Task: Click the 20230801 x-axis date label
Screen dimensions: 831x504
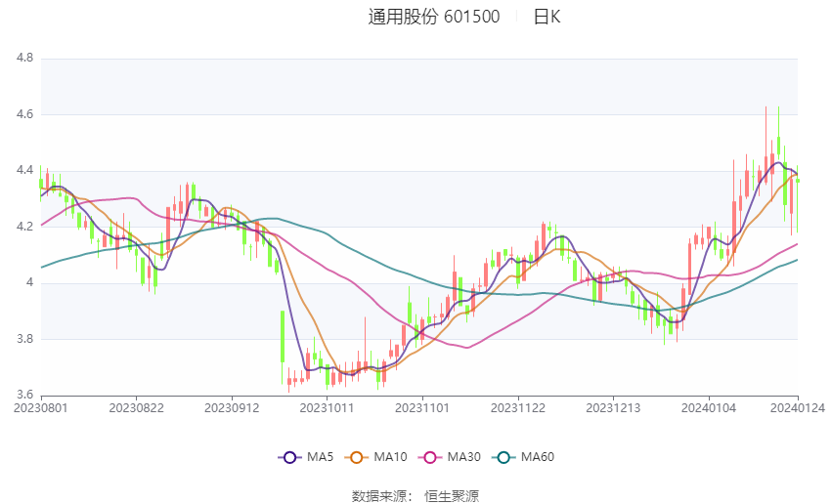Action: pyautogui.click(x=41, y=408)
